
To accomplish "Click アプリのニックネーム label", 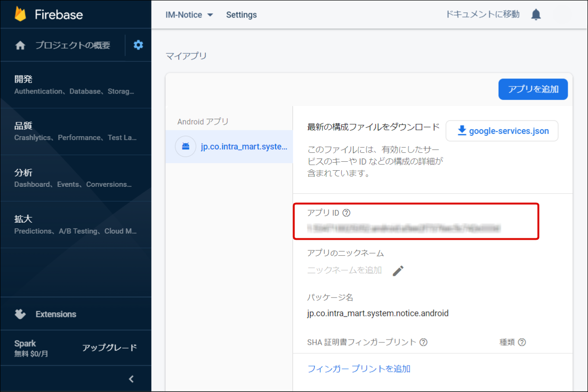I will tap(346, 253).
